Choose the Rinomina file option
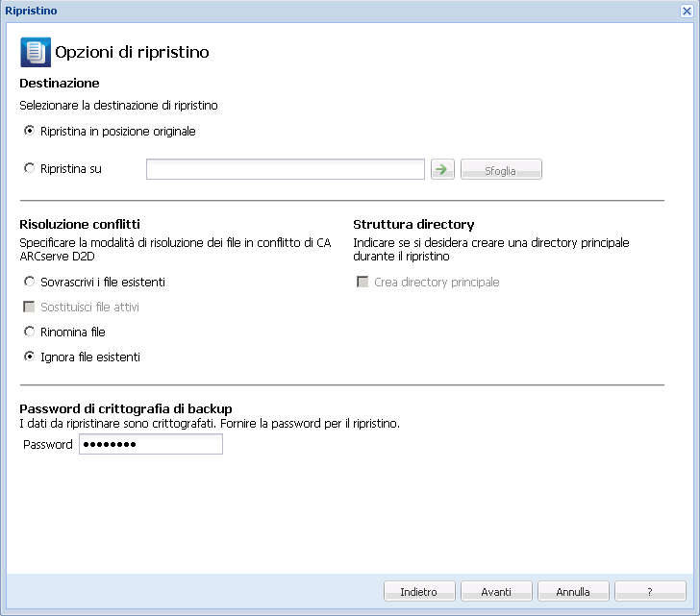Image resolution: width=700 pixels, height=616 pixels. tap(29, 332)
